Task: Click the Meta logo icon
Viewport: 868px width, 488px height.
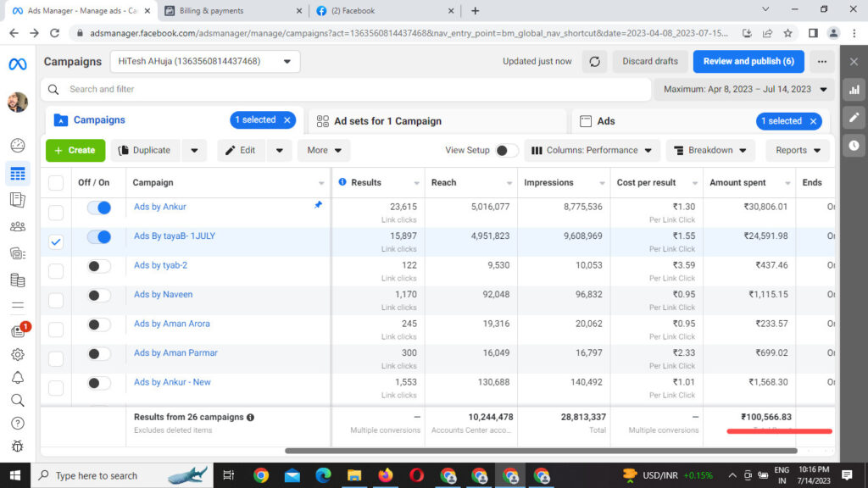Action: click(17, 64)
